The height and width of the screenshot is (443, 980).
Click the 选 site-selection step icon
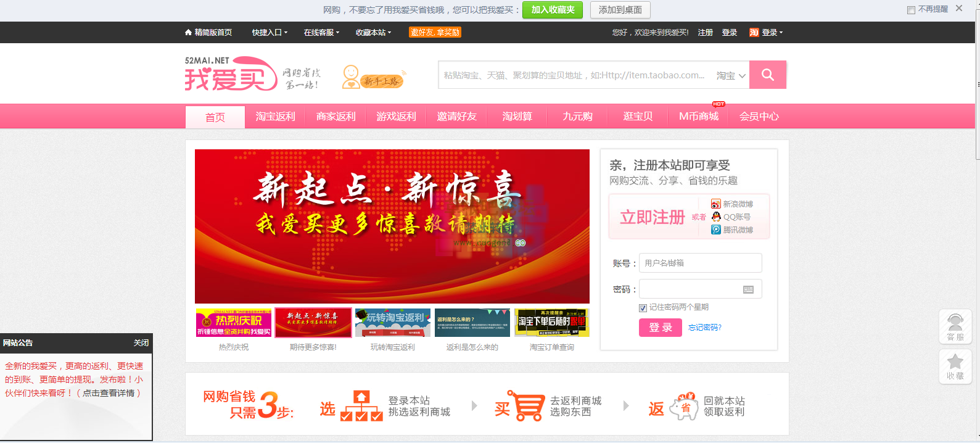pyautogui.click(x=361, y=406)
